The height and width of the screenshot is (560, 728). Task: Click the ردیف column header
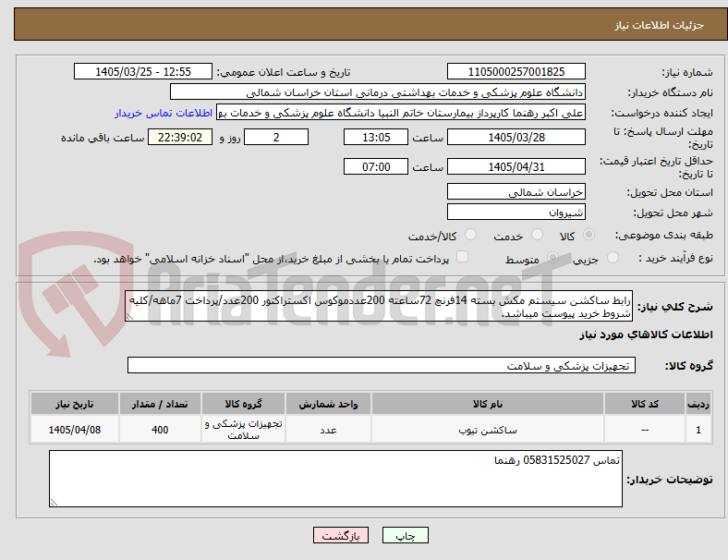(x=698, y=404)
